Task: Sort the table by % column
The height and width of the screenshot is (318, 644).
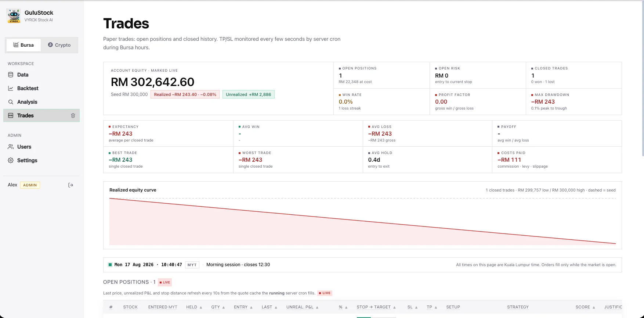Action: [x=343, y=307]
